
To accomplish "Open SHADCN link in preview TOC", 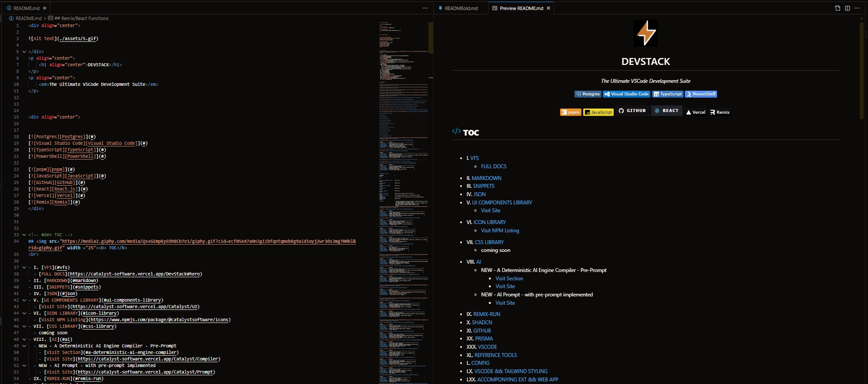I will pyautogui.click(x=482, y=323).
